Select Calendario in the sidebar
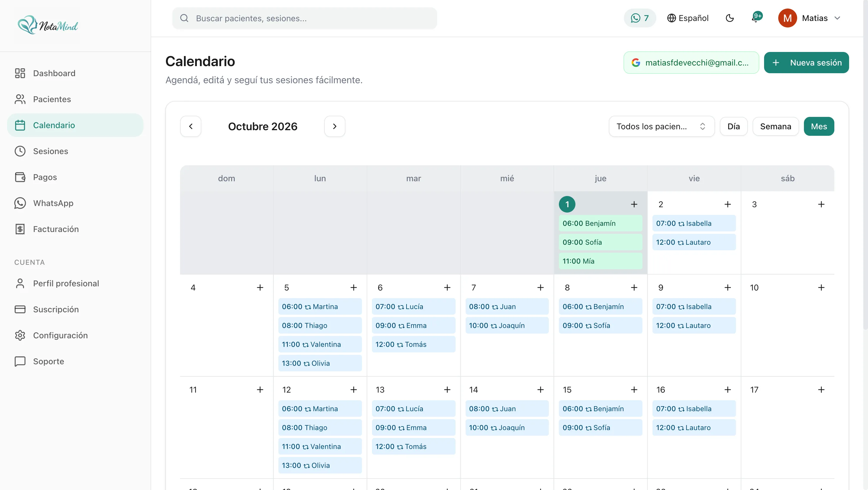This screenshot has height=490, width=868. pyautogui.click(x=75, y=125)
